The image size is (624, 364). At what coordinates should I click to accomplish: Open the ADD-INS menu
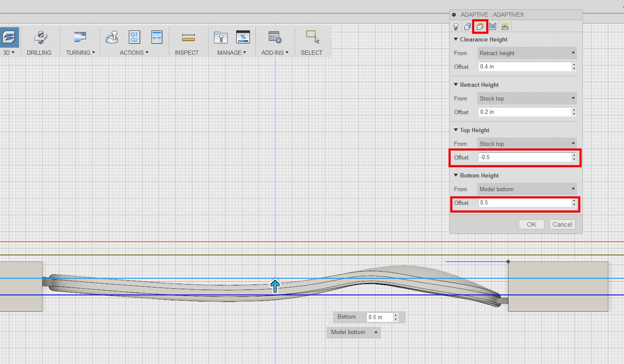pos(275,53)
